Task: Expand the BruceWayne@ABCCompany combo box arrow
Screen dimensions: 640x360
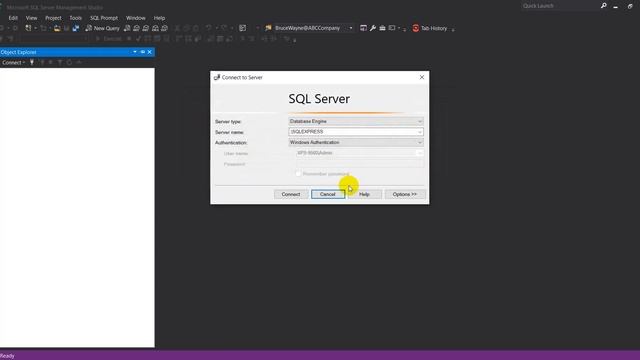Action: [x=351, y=28]
